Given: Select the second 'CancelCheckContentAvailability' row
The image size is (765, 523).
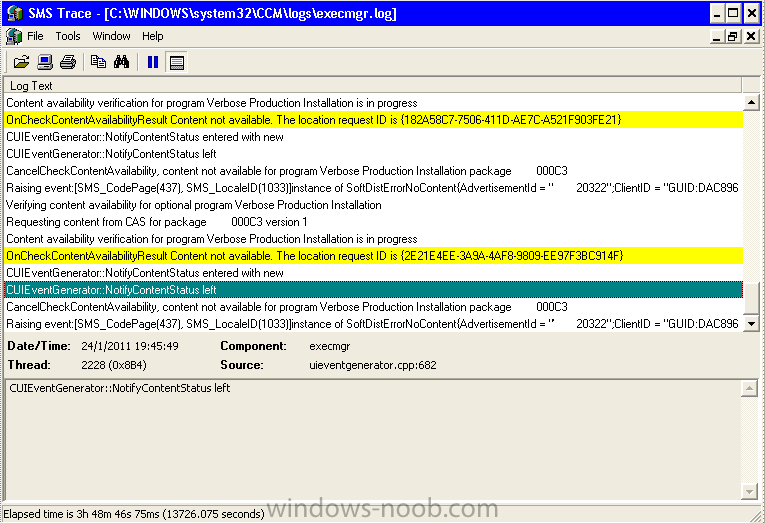Looking at the screenshot, I should pyautogui.click(x=373, y=307).
